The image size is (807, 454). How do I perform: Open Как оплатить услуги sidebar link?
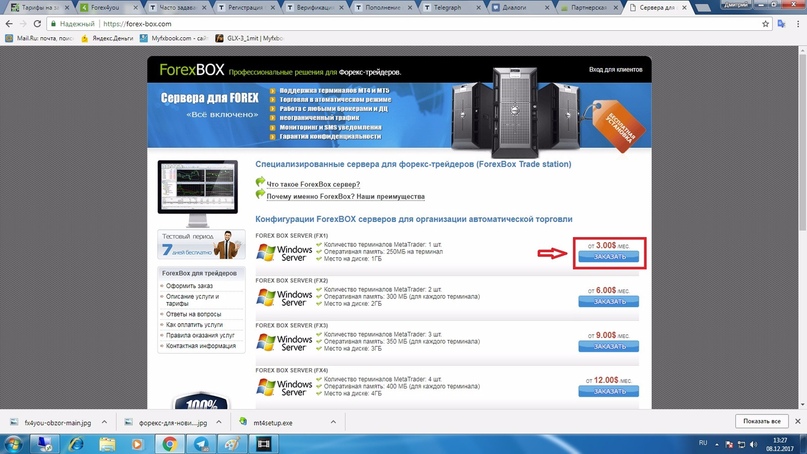click(x=194, y=325)
